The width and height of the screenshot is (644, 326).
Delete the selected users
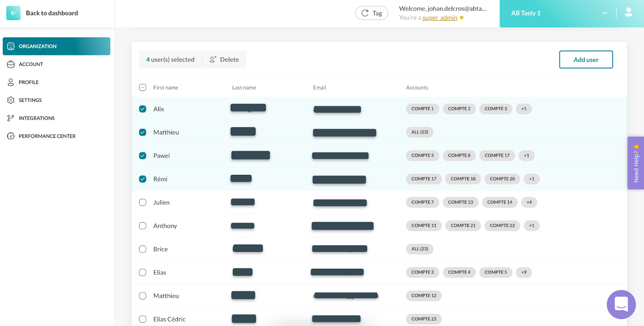pyautogui.click(x=224, y=60)
